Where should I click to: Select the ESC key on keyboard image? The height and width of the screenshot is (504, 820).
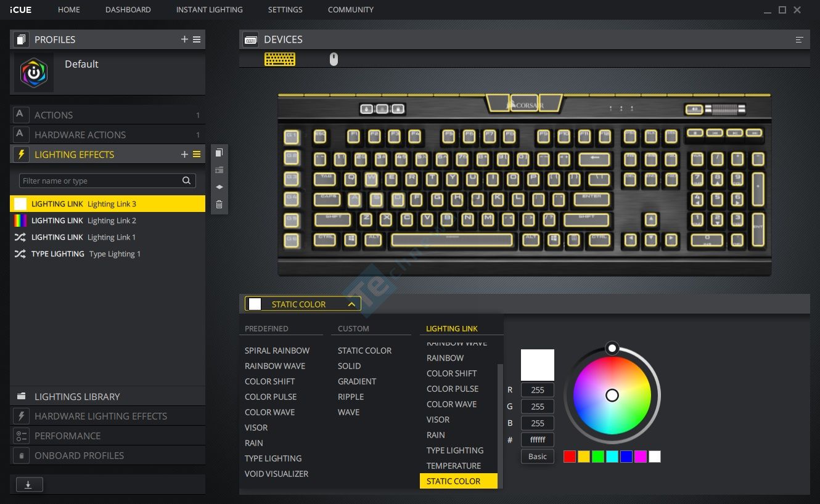pos(320,136)
